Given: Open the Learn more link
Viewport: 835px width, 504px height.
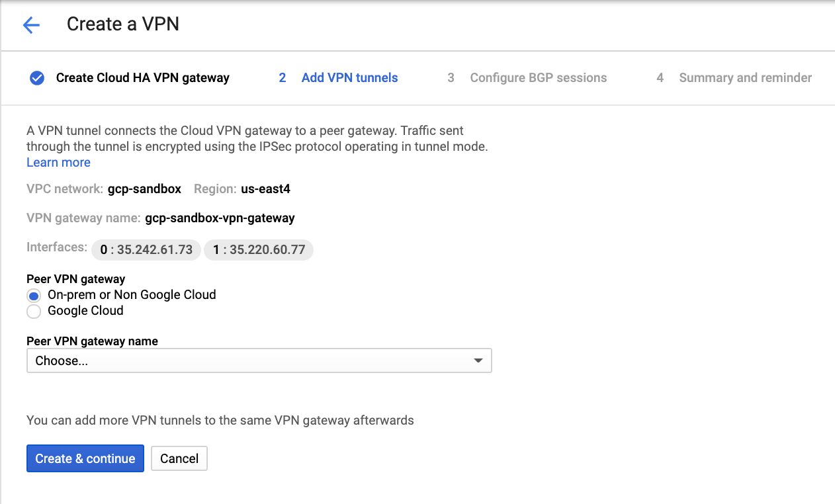Looking at the screenshot, I should pos(58,163).
